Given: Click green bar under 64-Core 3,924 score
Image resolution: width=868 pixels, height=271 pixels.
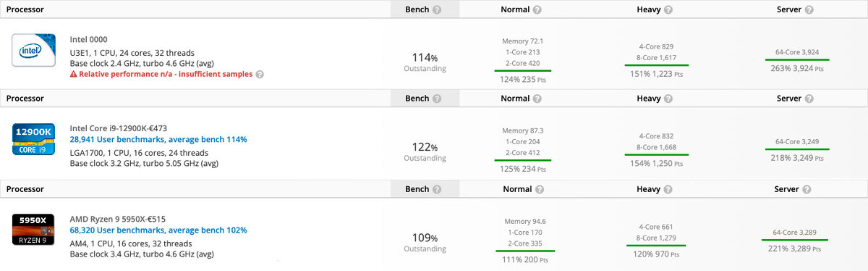Looking at the screenshot, I should (x=797, y=59).
